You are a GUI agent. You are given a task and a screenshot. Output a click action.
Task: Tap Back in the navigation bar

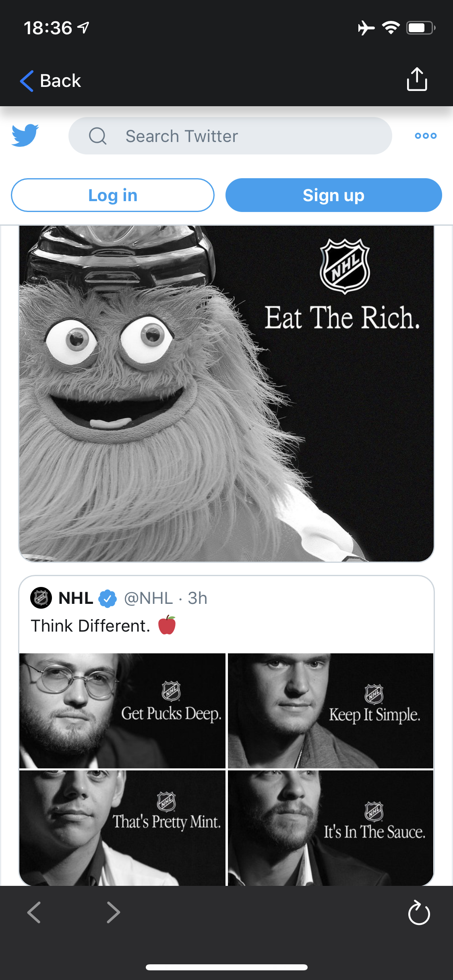50,80
